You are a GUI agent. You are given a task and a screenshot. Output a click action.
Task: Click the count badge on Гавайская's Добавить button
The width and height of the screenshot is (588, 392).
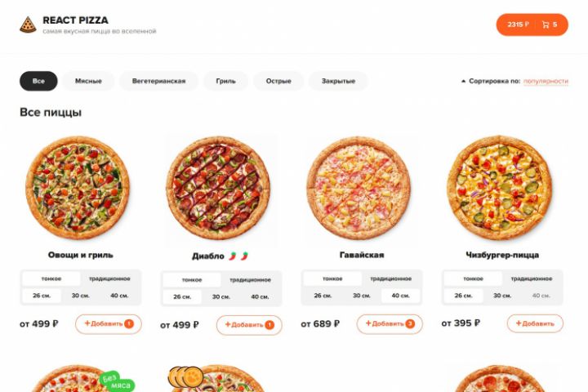click(x=410, y=323)
